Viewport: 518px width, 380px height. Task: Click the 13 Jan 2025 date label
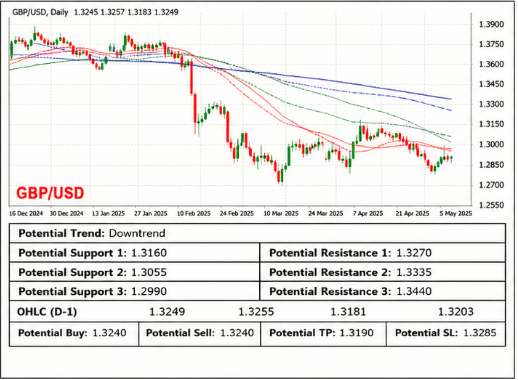(108, 213)
